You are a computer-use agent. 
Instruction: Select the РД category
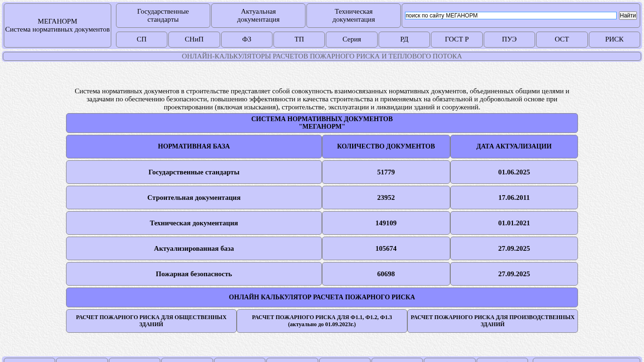(404, 40)
